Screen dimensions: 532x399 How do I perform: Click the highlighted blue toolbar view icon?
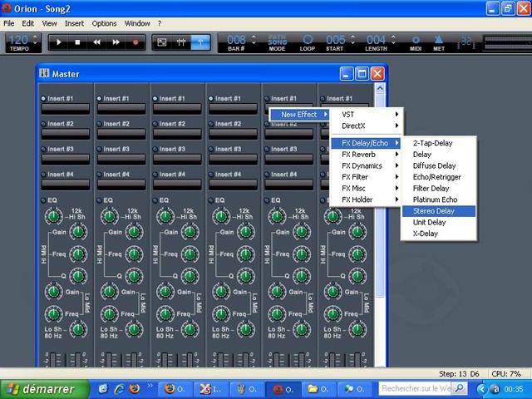point(200,42)
